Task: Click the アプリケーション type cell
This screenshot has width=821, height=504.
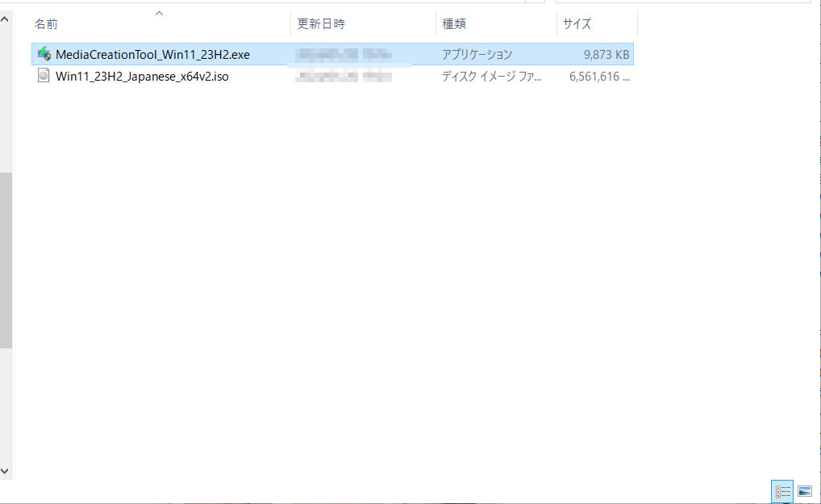Action: pos(477,55)
